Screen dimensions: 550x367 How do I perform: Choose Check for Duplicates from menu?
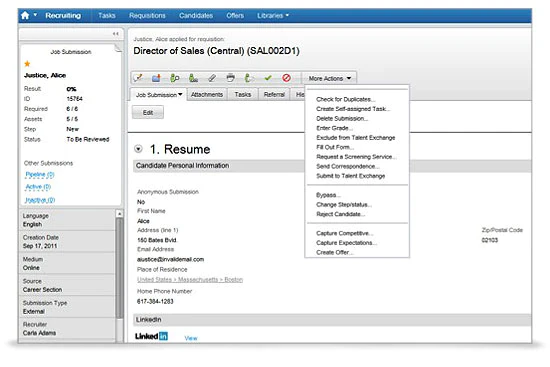coord(346,99)
